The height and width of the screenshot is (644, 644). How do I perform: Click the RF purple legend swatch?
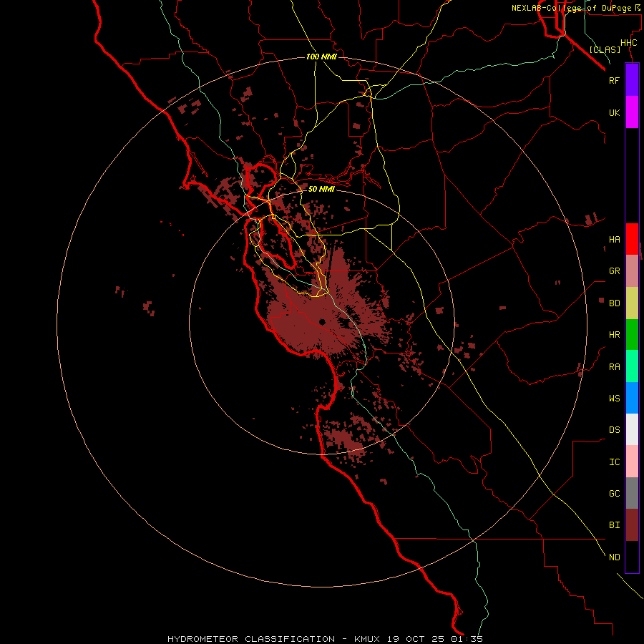click(x=632, y=80)
